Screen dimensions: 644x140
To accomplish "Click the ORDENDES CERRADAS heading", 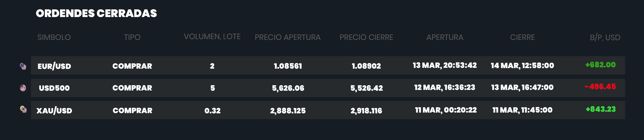I will [96, 13].
